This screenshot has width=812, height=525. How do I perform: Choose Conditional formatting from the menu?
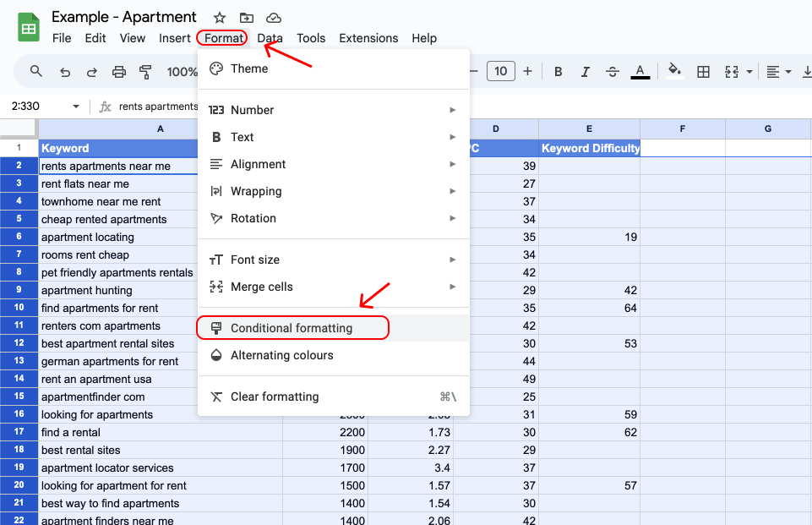(x=292, y=327)
